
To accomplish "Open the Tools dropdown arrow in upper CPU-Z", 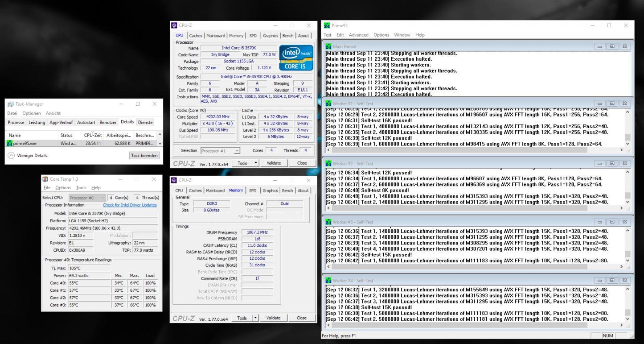I will [x=256, y=163].
